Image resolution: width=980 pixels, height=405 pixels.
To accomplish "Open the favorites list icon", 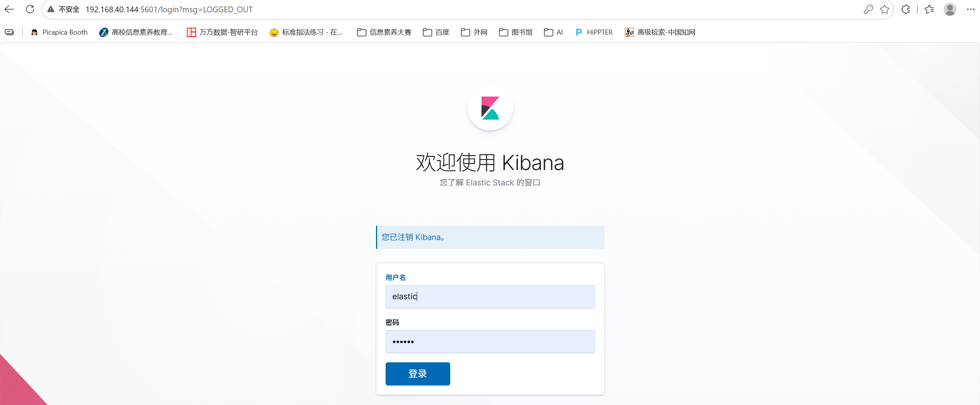I will coord(929,9).
